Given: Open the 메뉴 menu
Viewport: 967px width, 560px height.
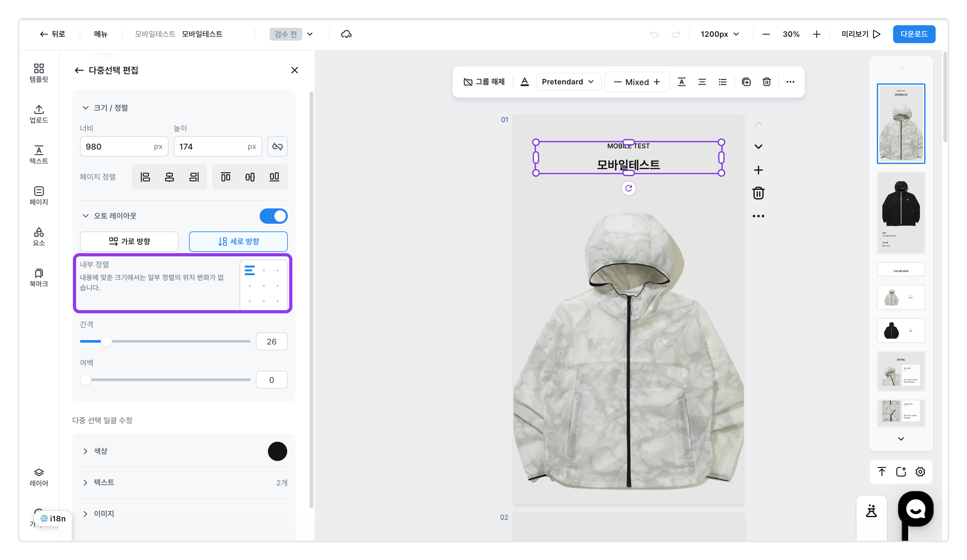Looking at the screenshot, I should pos(100,34).
